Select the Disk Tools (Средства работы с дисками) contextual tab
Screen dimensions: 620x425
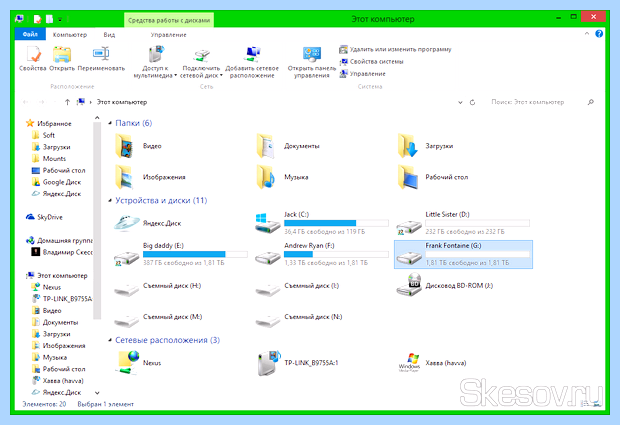click(x=169, y=20)
